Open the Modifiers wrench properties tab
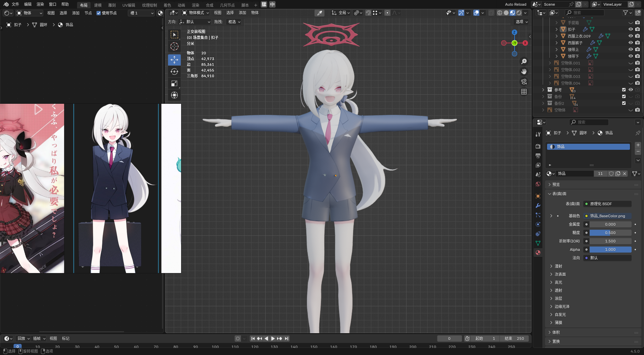Screen dimensions: 644x355 [x=538, y=206]
